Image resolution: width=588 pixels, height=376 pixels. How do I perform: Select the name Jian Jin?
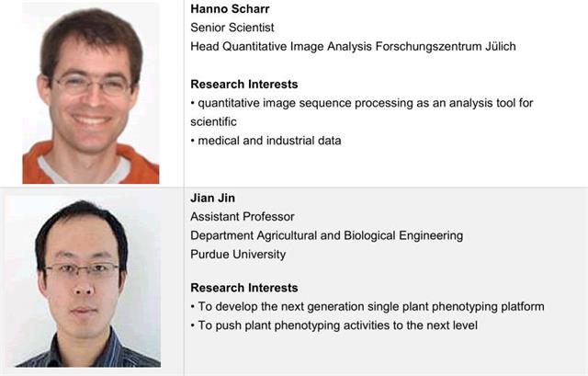click(x=212, y=198)
